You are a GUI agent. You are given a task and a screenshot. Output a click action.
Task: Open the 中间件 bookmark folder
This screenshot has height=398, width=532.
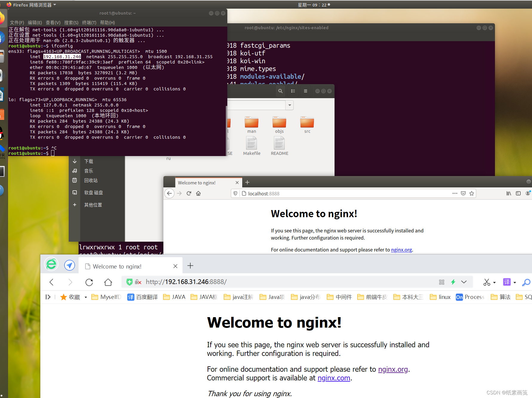click(339, 297)
